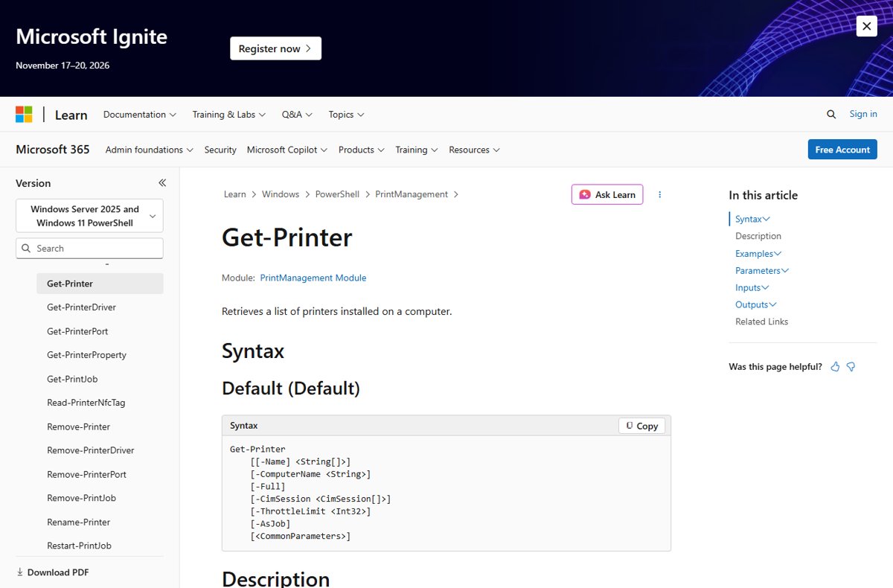Copy the syntax code block
The image size is (893, 588).
pos(642,426)
